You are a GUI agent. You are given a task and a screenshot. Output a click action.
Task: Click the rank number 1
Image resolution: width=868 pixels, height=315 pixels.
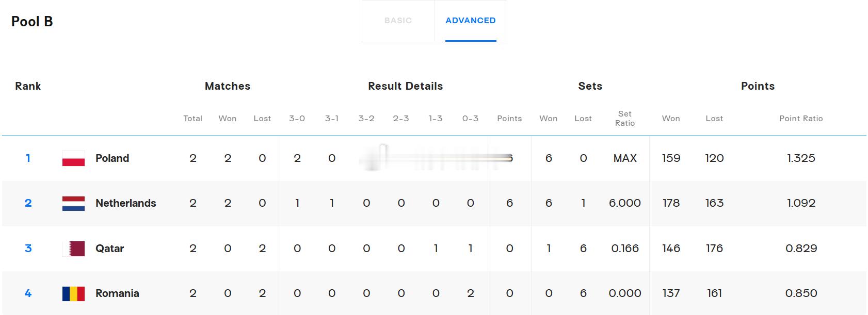tap(28, 158)
